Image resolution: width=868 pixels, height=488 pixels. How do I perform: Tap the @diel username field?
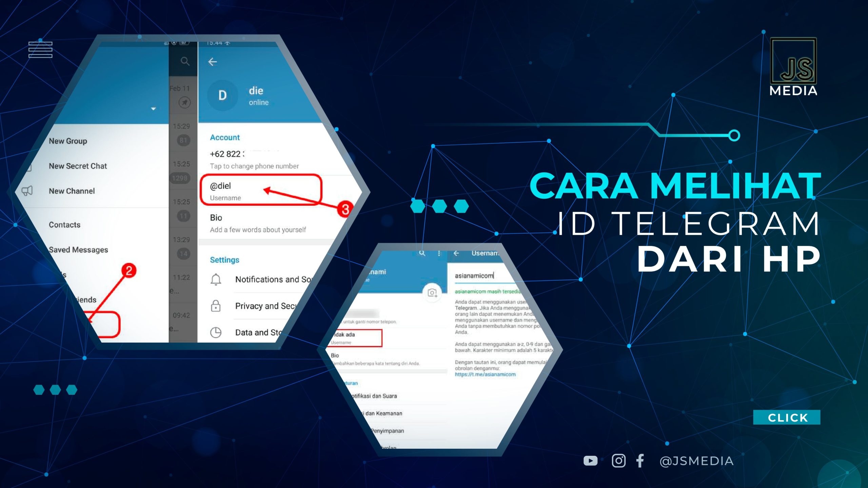click(260, 190)
